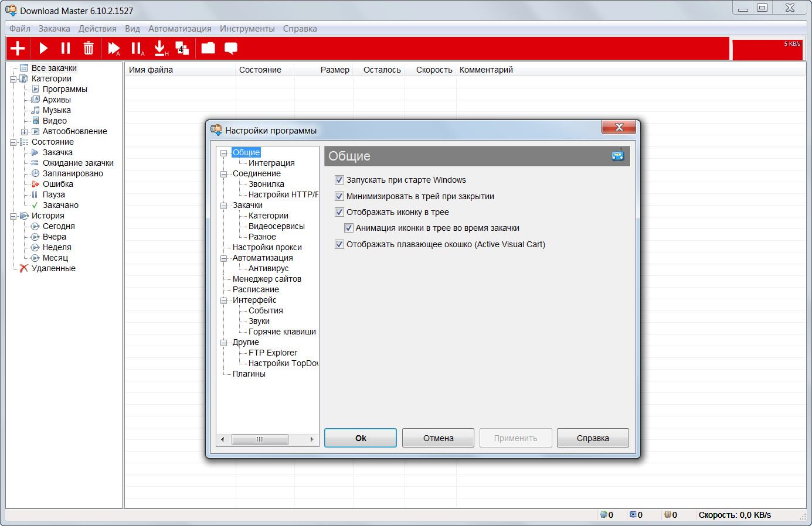Select Расписание in settings tree

point(256,289)
